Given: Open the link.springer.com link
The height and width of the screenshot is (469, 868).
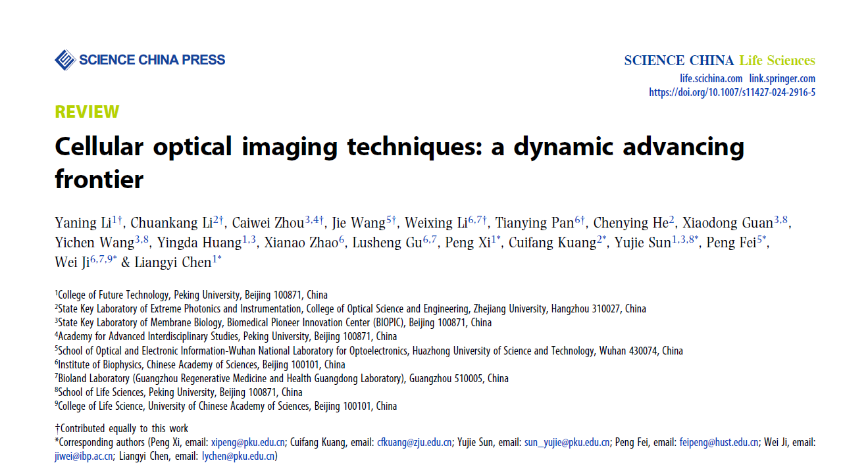Looking at the screenshot, I should coord(782,78).
